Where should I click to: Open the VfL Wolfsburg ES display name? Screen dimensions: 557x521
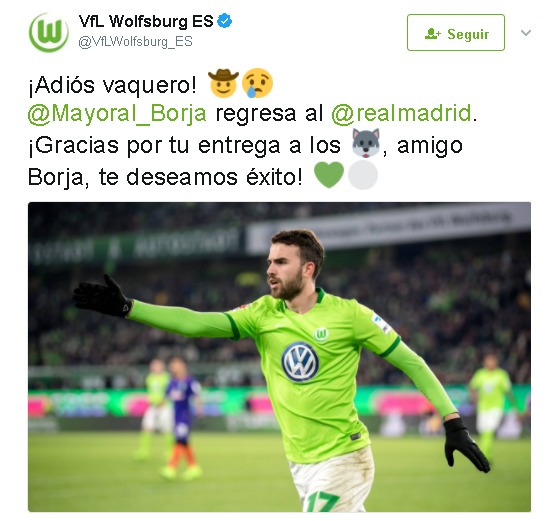[x=146, y=21]
